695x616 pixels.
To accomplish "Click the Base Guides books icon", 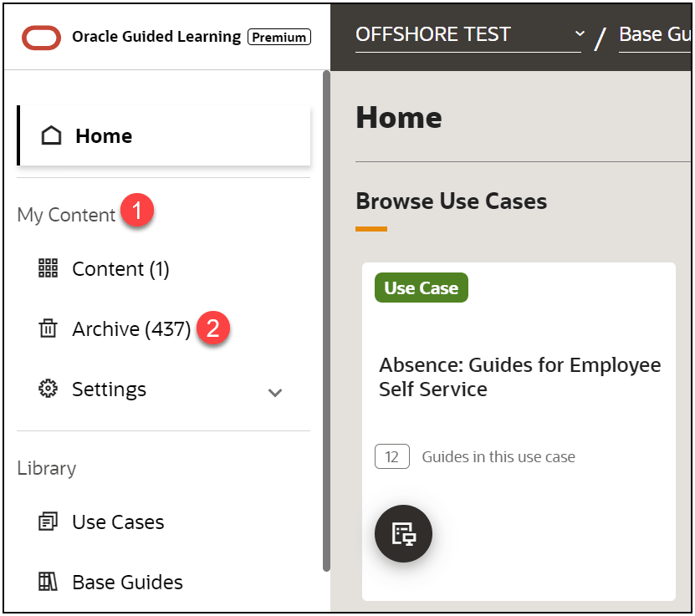I will pyautogui.click(x=48, y=582).
